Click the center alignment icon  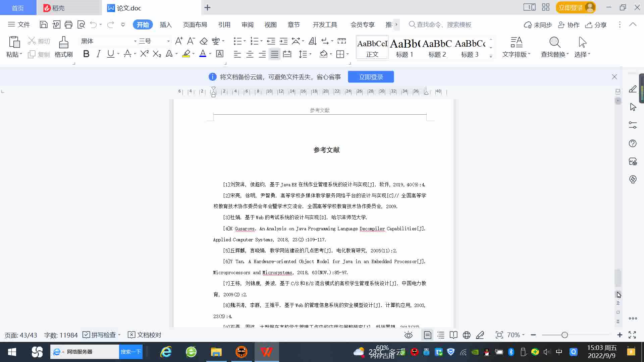[x=250, y=54]
